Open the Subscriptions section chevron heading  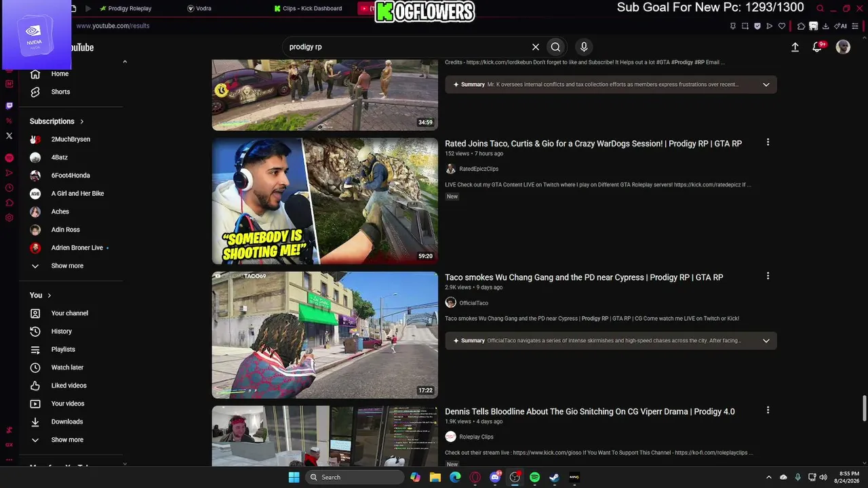pyautogui.click(x=57, y=121)
